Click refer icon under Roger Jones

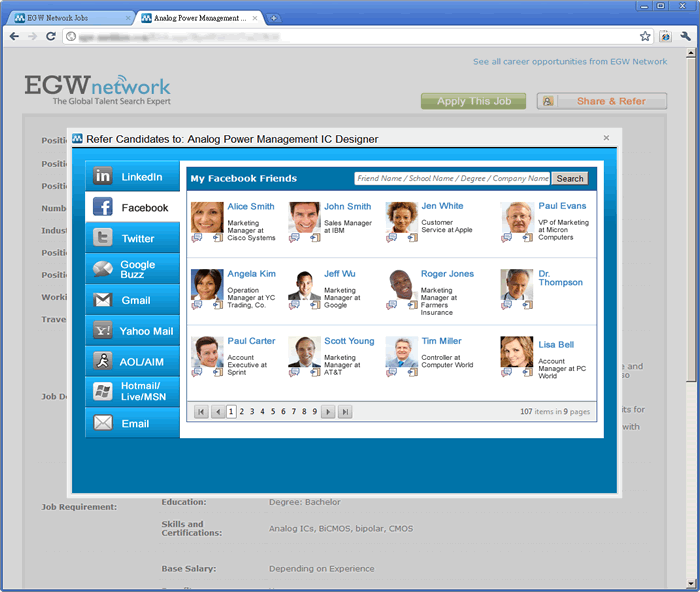coord(412,305)
